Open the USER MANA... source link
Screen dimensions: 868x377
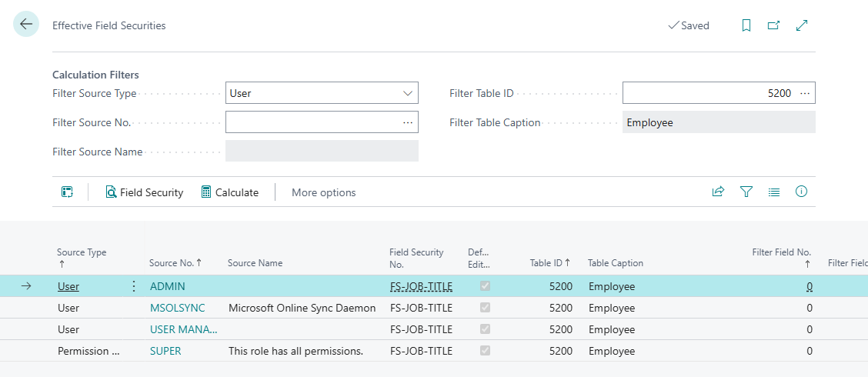[183, 329]
